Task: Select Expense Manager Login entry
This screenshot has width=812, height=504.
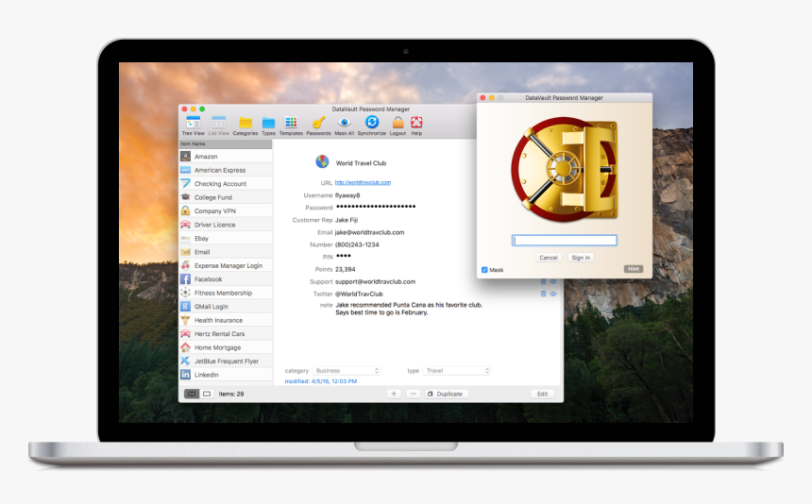Action: [226, 265]
